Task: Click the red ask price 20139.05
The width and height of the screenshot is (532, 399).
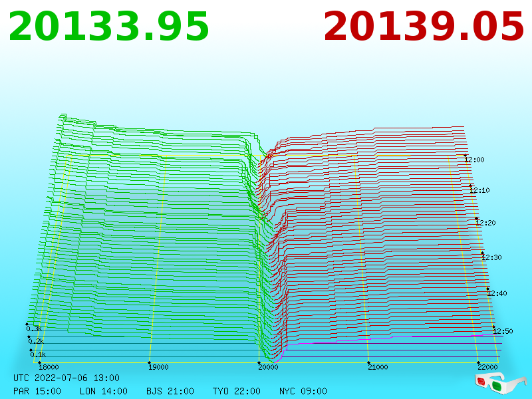Action: (424, 27)
